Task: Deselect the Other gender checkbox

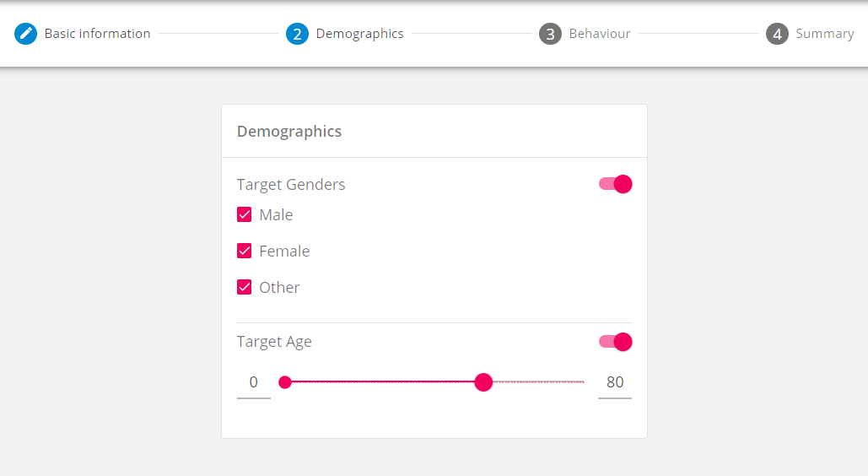Action: 245,287
